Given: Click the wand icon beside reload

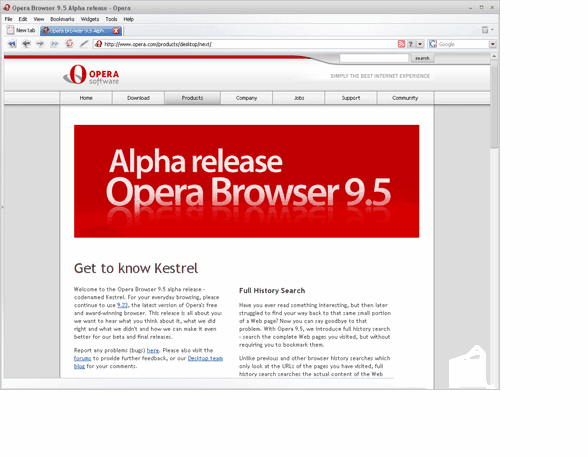Looking at the screenshot, I should [84, 44].
